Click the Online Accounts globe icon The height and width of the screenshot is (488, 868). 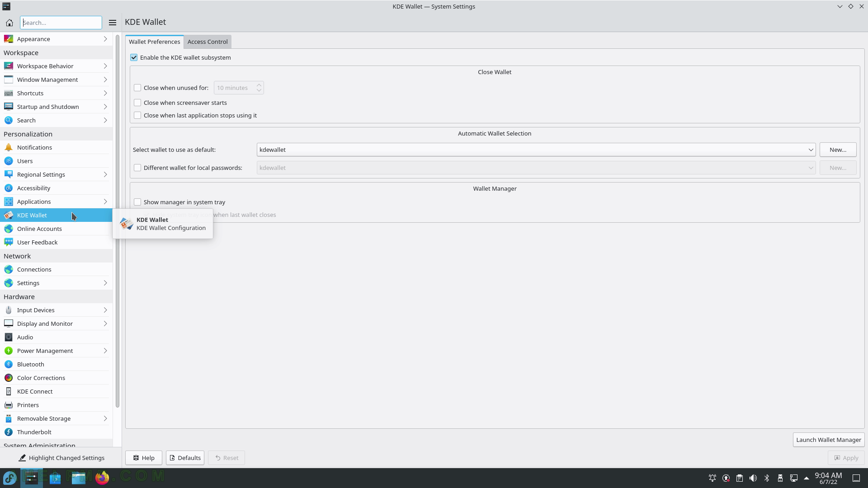pos(9,229)
